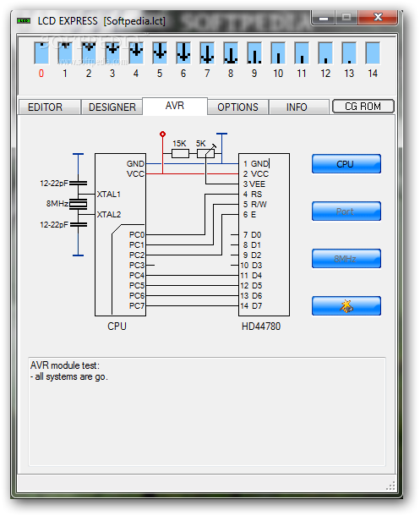
Task: Click the 'AVR module test:' output text
Action: point(65,365)
